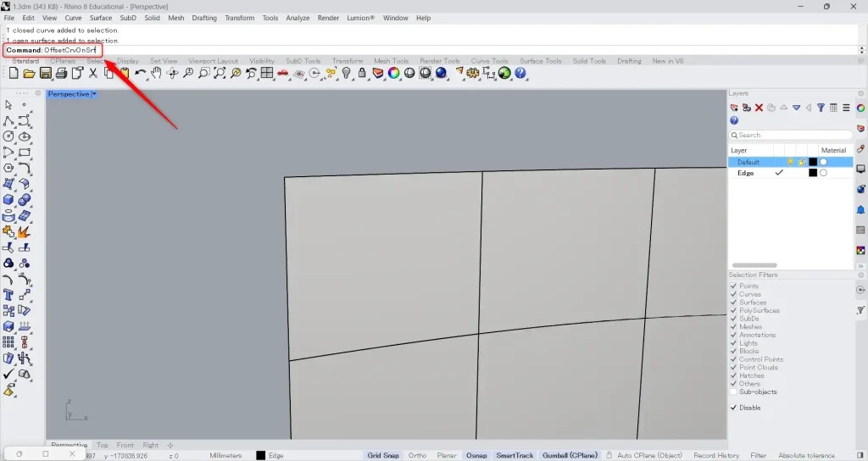Switch to the Front viewport tab
Image resolution: width=868 pixels, height=461 pixels.
tap(125, 445)
